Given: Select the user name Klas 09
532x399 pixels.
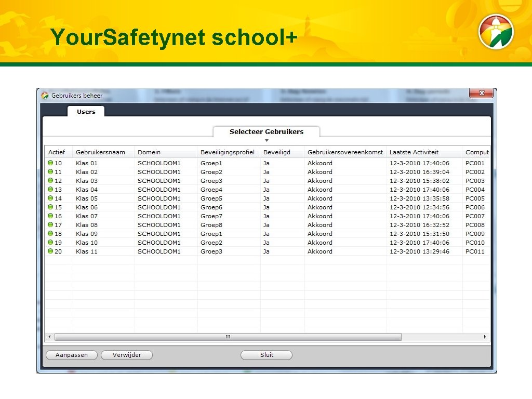Looking at the screenshot, I should [x=87, y=234].
